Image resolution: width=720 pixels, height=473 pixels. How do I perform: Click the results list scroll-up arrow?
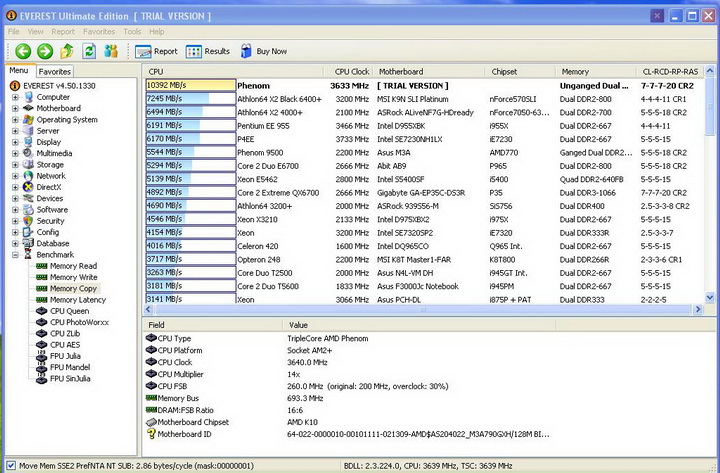pyautogui.click(x=710, y=71)
